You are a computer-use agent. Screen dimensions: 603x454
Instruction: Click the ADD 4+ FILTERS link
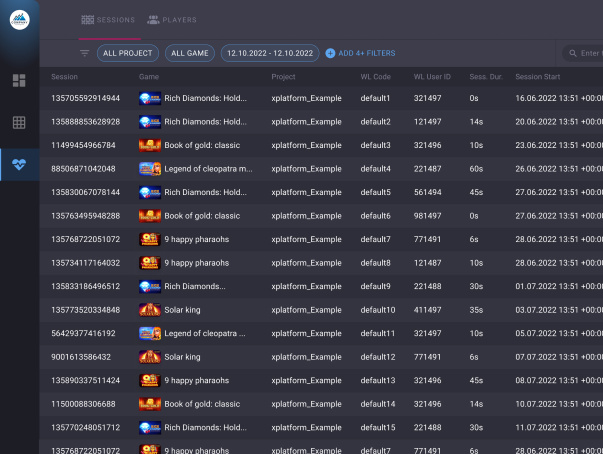366,53
